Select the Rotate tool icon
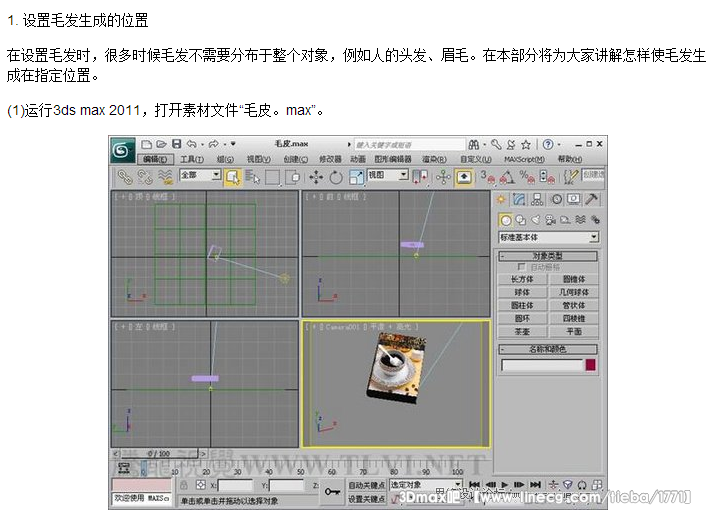The width and height of the screenshot is (720, 514). 336,177
